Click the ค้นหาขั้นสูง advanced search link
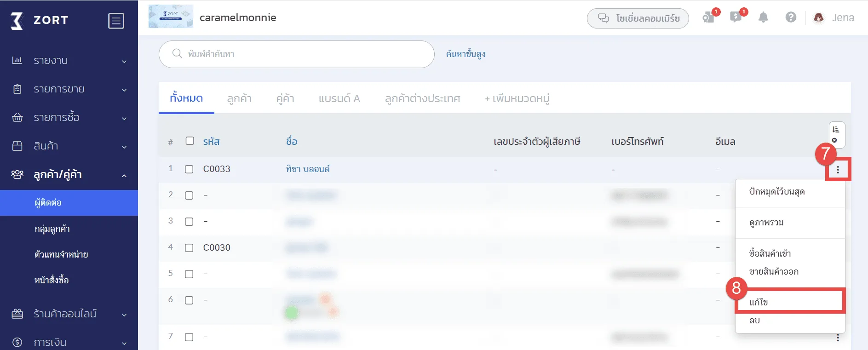The height and width of the screenshot is (350, 868). (x=466, y=54)
